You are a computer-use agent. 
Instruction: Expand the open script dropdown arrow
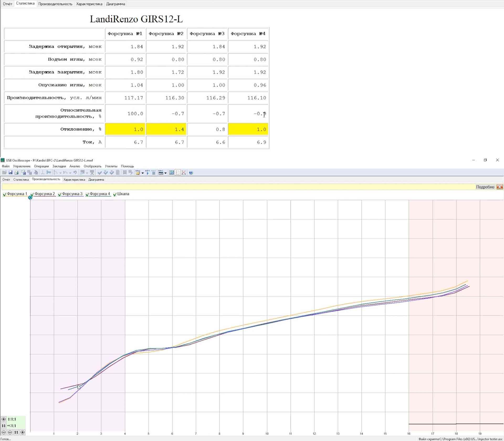click(143, 173)
